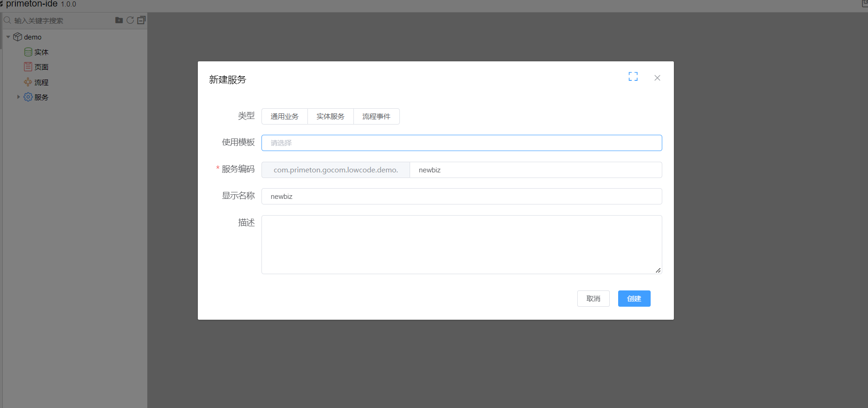Collapse the demo tree node arrow
The image size is (868, 408).
coord(8,37)
